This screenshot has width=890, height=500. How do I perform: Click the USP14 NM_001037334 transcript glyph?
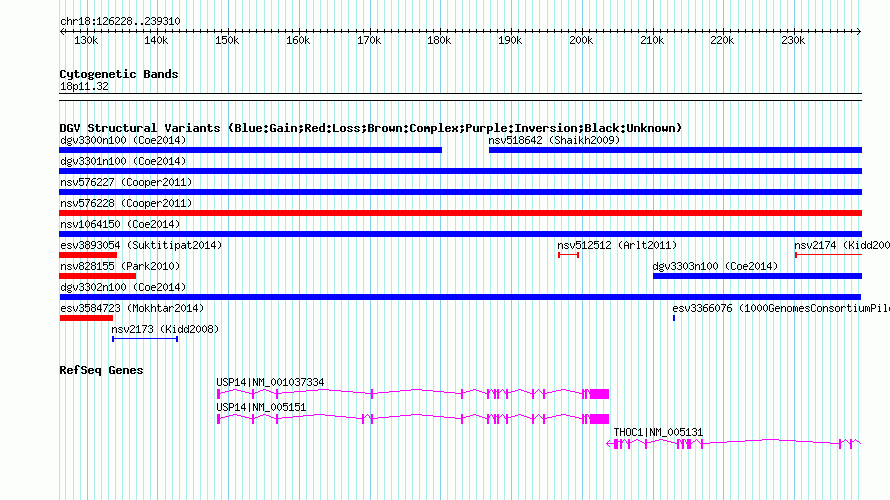[413, 394]
